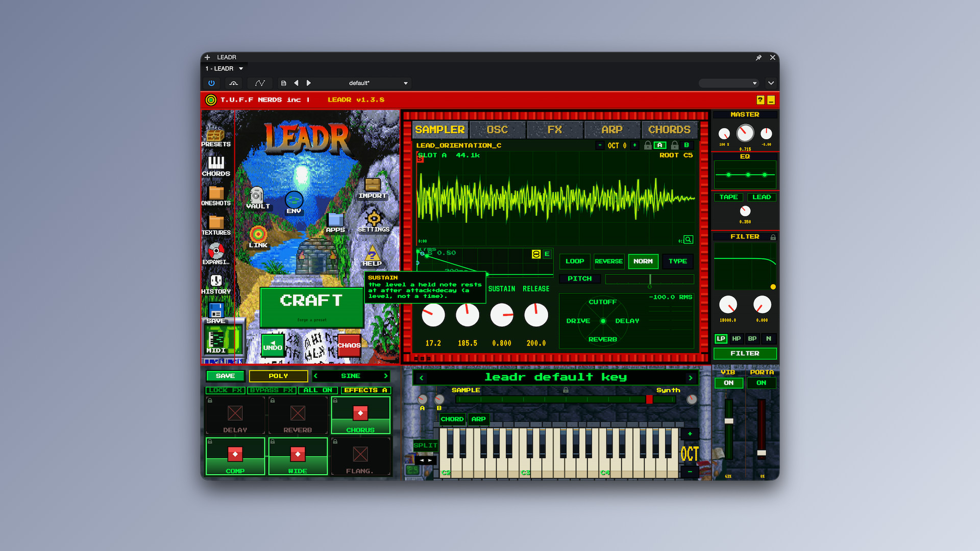Click the big CRAFT button
Screen dimensions: 980x551
coord(311,307)
